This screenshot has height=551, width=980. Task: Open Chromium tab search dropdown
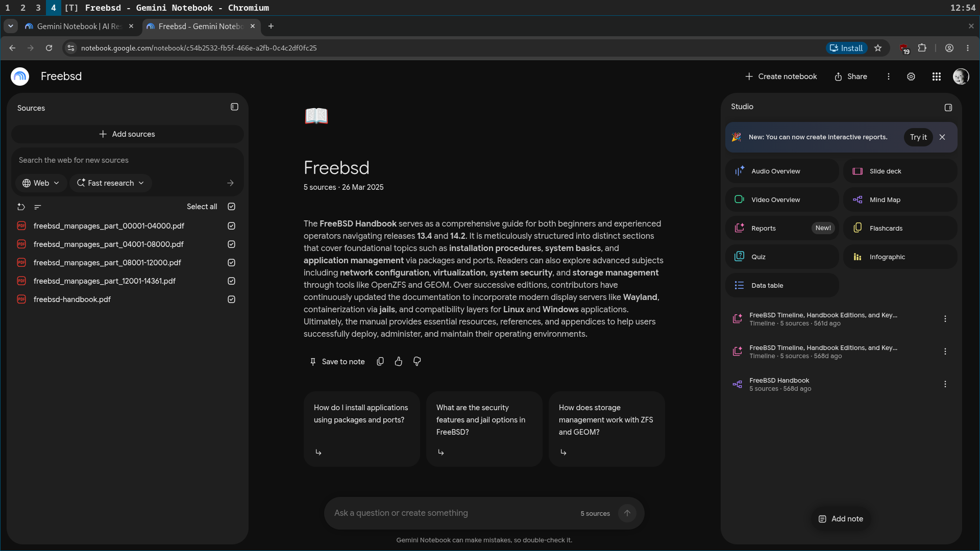point(10,27)
